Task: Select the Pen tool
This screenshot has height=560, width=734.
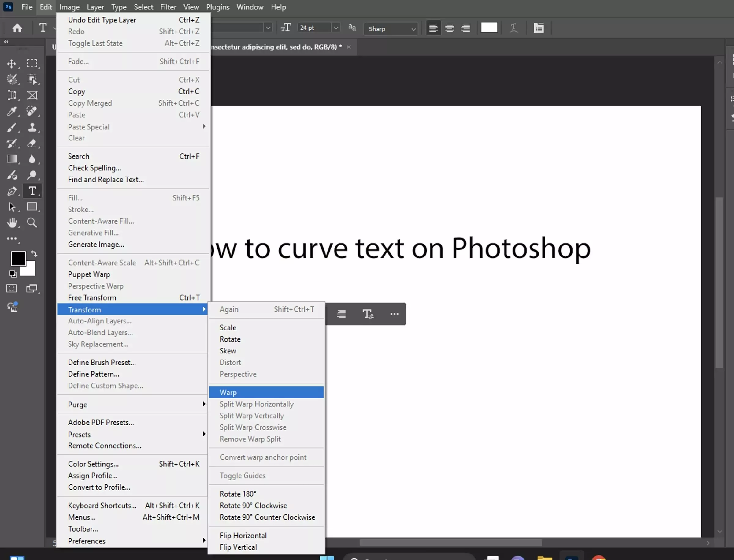Action: pyautogui.click(x=12, y=191)
